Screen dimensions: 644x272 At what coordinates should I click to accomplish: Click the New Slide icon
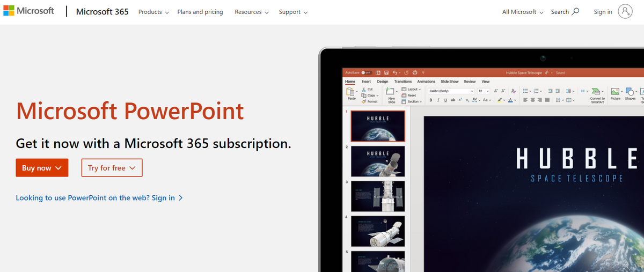[390, 91]
